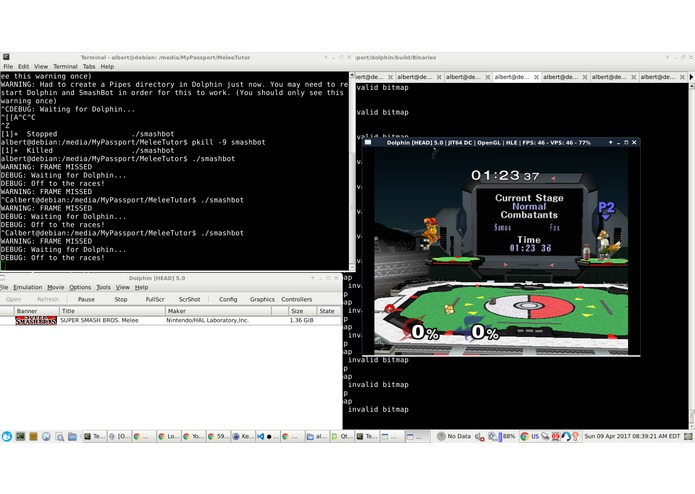Click the blue circular-arrow tray icon next to the lightbulb
This screenshot has height=494, width=695.
[x=566, y=436]
